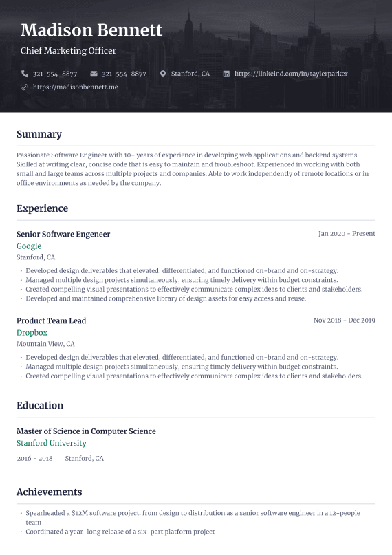Select the Achievements section heading
The height and width of the screenshot is (555, 392).
50,492
